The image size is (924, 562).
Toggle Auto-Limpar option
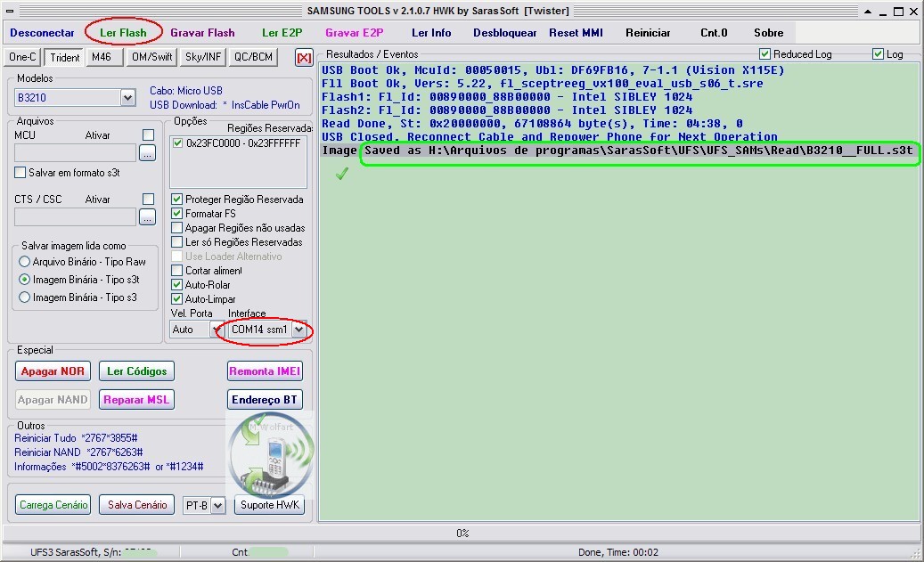(x=177, y=299)
